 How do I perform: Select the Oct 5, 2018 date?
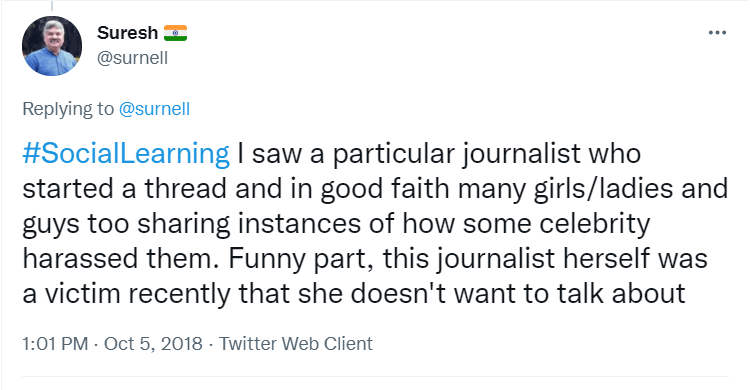click(153, 344)
